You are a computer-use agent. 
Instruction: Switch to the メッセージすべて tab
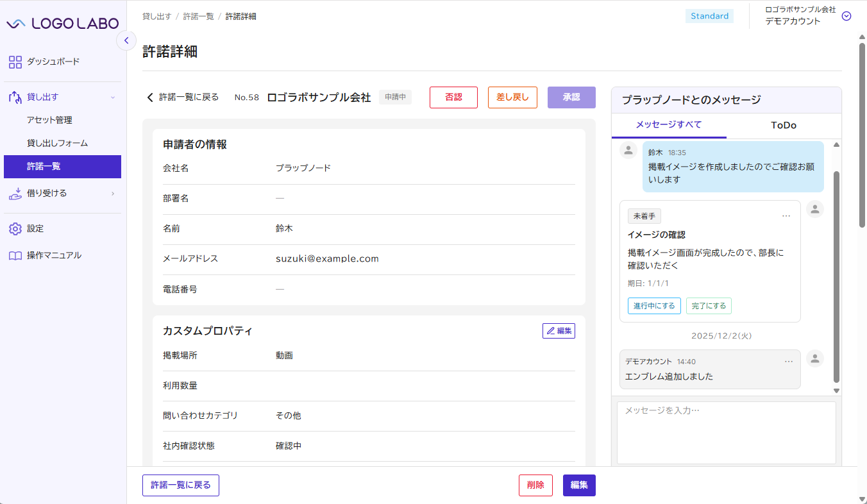669,125
